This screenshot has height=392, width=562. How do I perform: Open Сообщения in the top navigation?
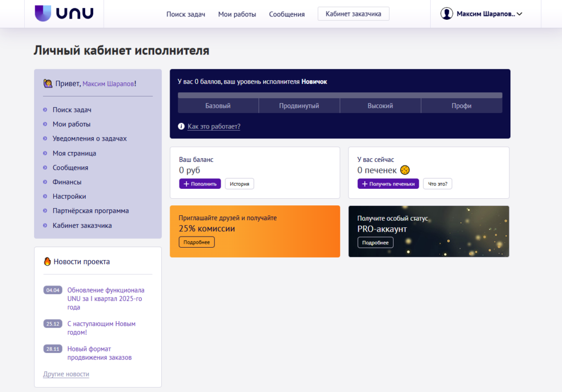point(286,14)
